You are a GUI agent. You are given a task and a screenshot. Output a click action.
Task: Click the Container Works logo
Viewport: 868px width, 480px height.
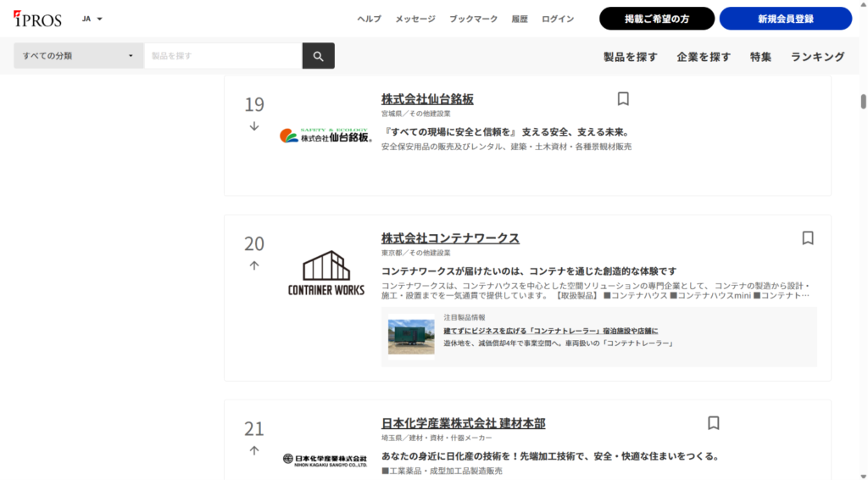pos(326,272)
